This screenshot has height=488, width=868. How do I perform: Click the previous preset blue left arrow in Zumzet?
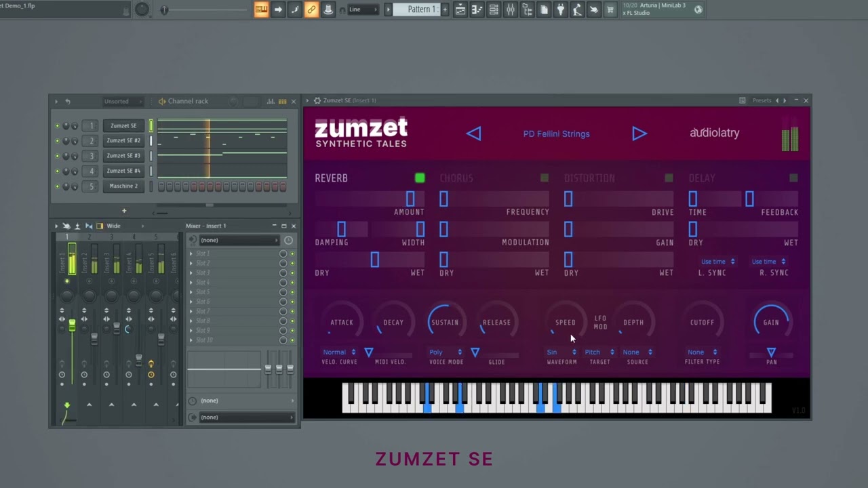(x=473, y=134)
